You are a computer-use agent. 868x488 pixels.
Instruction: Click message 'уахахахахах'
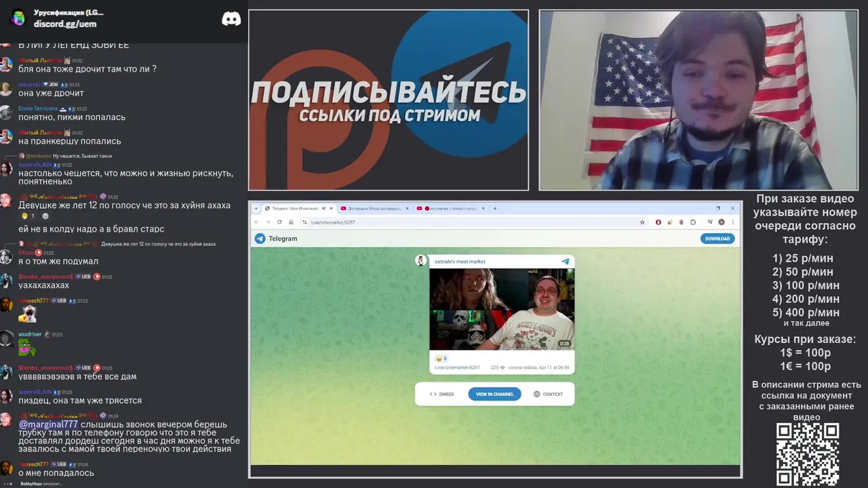[44, 285]
